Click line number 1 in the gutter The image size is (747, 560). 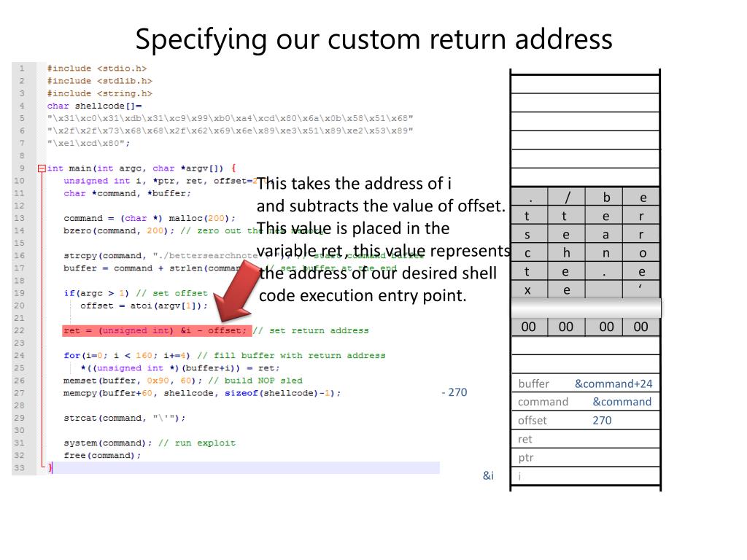coord(21,69)
